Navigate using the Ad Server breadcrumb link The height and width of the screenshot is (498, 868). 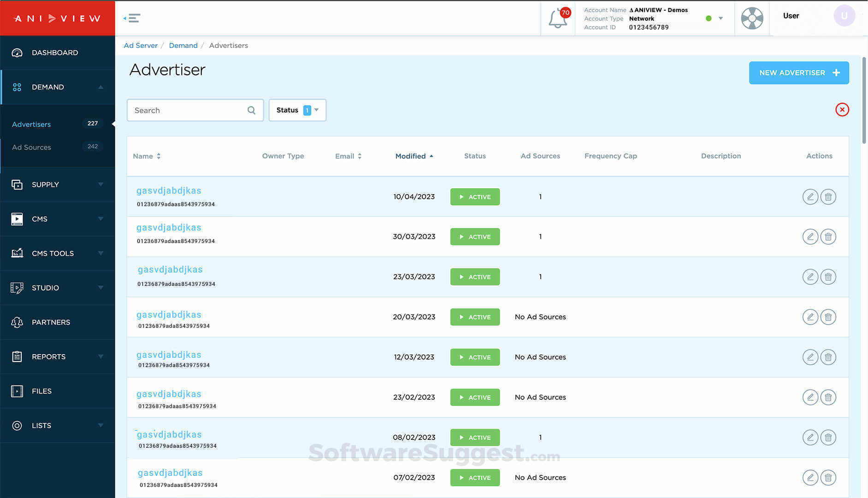(141, 45)
